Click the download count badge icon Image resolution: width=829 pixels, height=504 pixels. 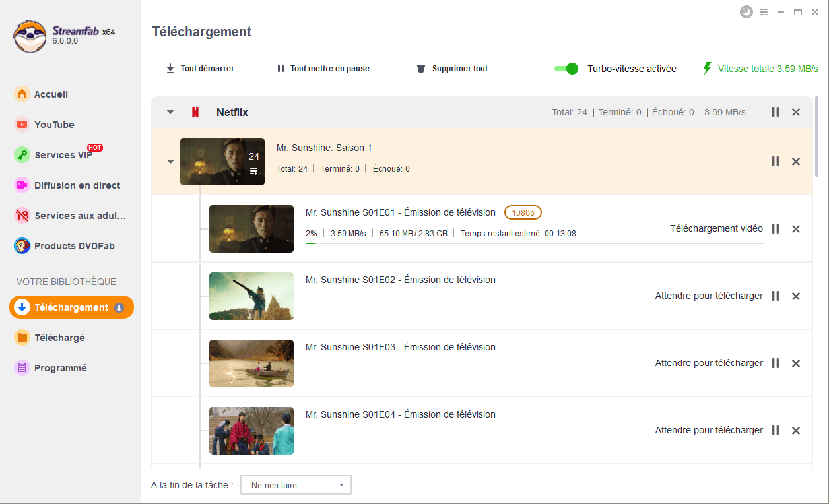(119, 307)
